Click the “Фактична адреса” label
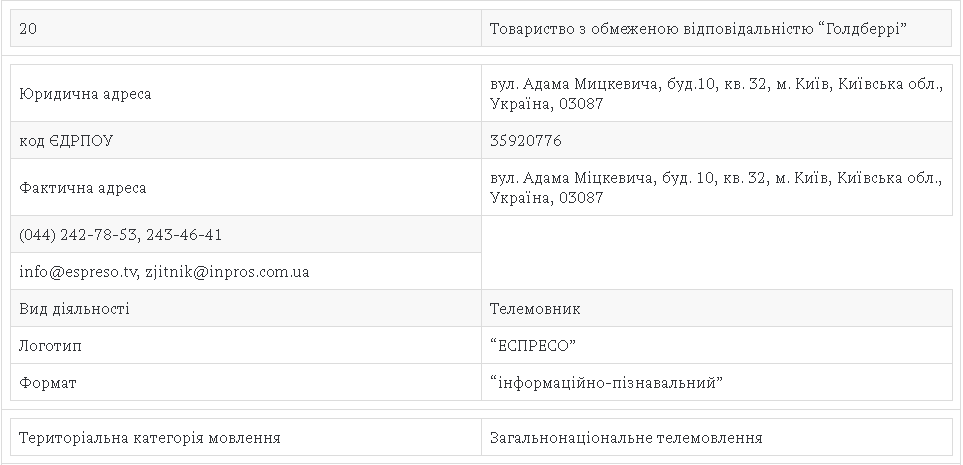 pyautogui.click(x=83, y=188)
